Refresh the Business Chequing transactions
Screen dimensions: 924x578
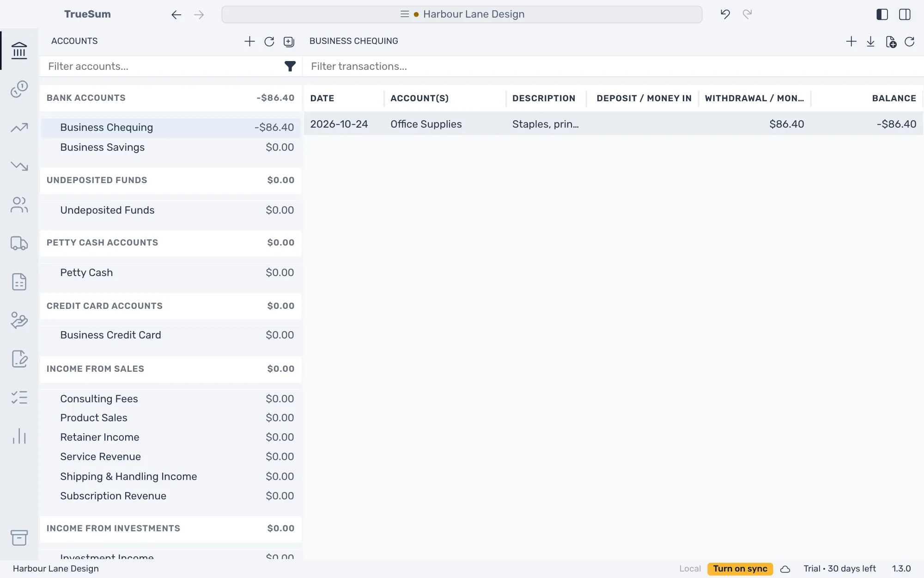(910, 42)
